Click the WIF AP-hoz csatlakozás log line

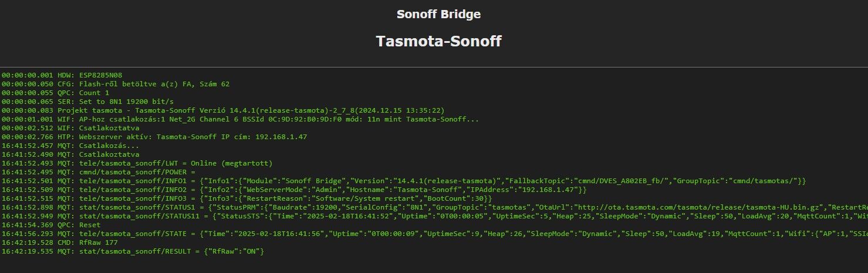[x=240, y=119]
